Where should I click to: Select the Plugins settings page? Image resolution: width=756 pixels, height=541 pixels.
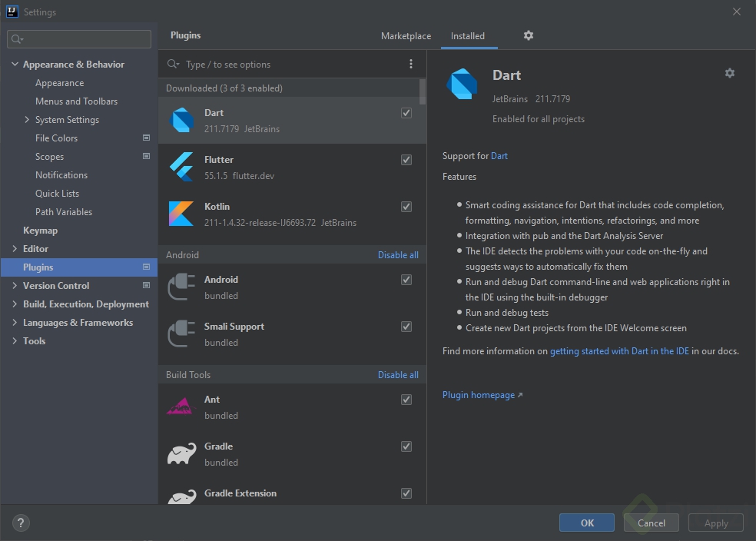79,267
